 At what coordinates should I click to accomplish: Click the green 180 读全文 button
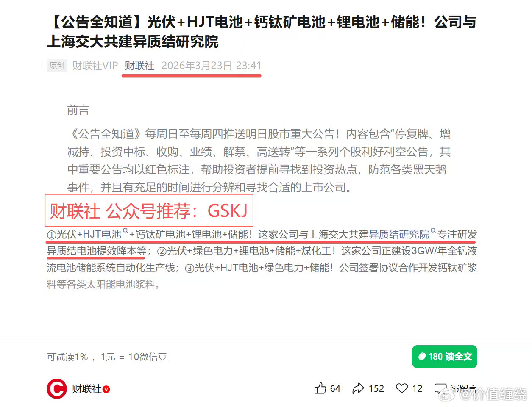(x=444, y=357)
